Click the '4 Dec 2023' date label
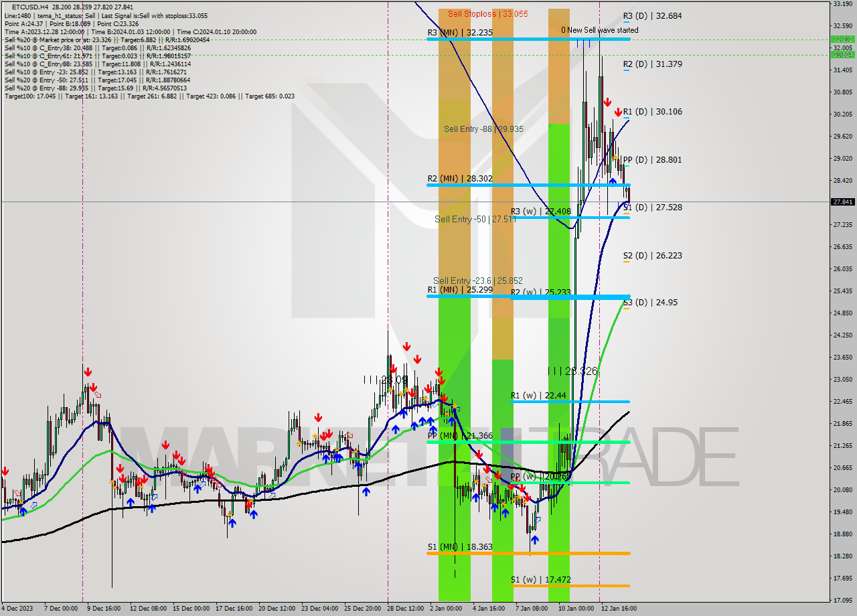This screenshot has height=616, width=857. pos(16,609)
